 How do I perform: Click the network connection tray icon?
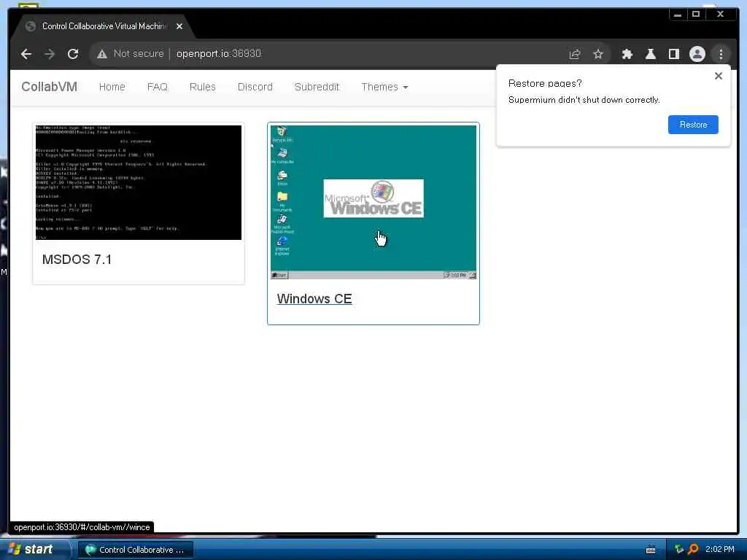[x=679, y=549]
